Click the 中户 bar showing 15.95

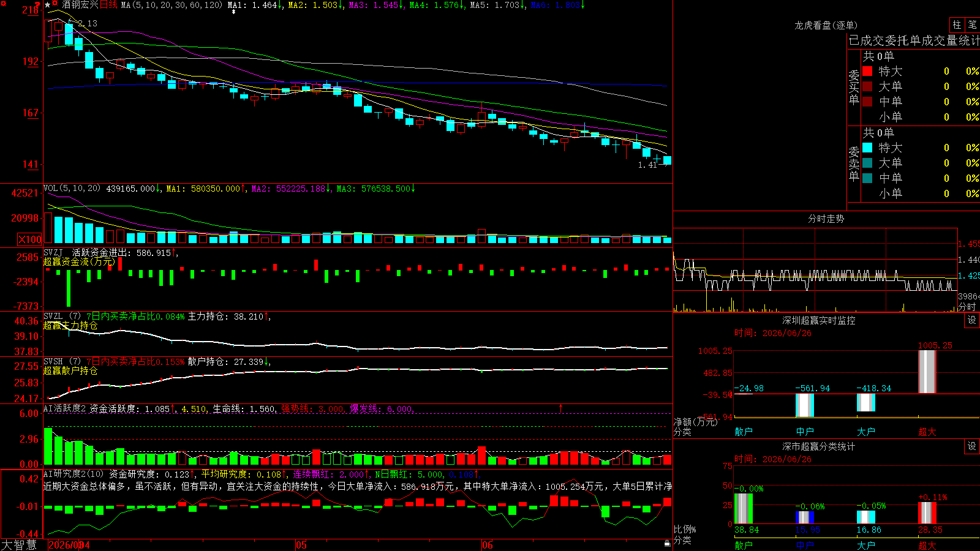click(x=805, y=517)
